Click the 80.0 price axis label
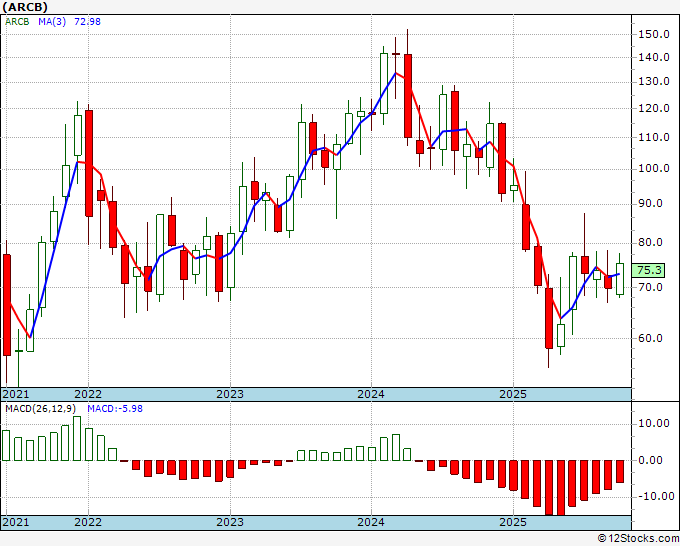Viewport: 680px width, 546px height. point(651,242)
